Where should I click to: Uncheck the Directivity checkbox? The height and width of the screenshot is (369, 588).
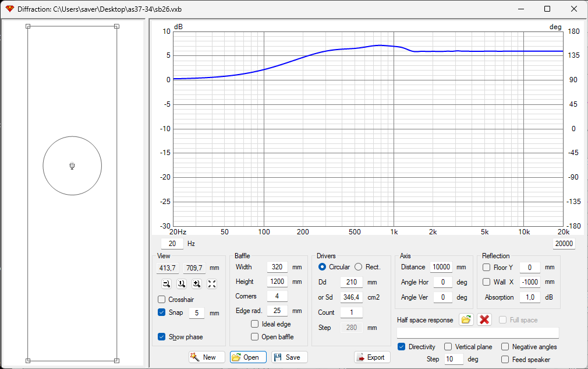coord(401,346)
